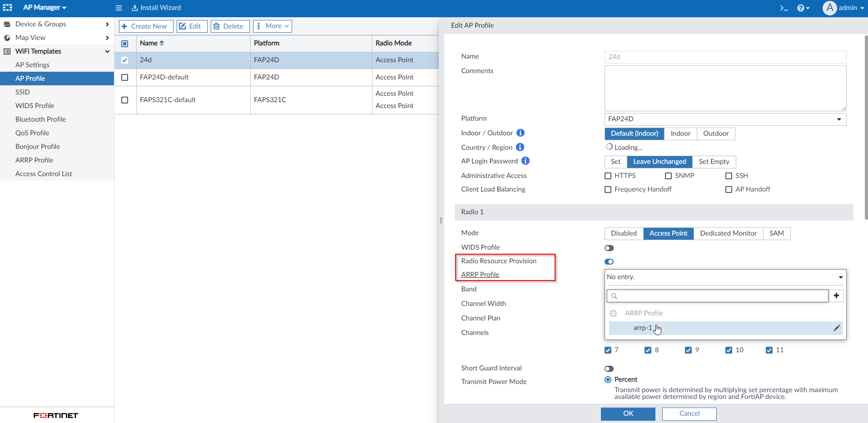Click the panel's vertical scrollbar
The height and width of the screenshot is (423, 868).
tap(866, 127)
